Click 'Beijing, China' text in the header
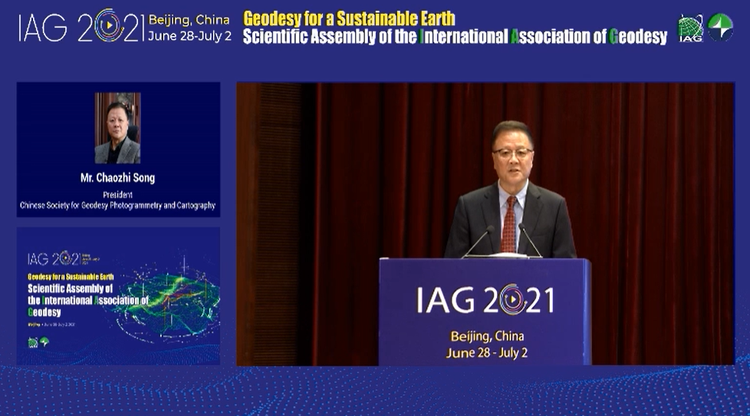This screenshot has height=416, width=750. pos(188,18)
